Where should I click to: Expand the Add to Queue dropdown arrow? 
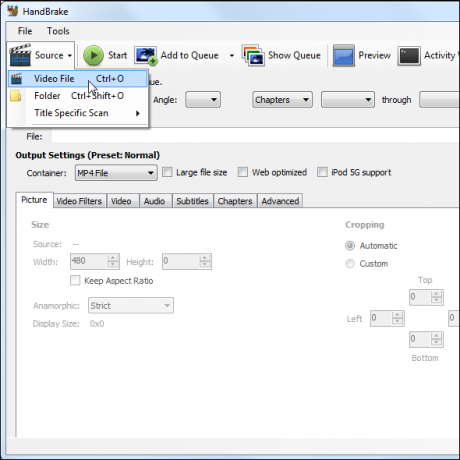(x=232, y=56)
